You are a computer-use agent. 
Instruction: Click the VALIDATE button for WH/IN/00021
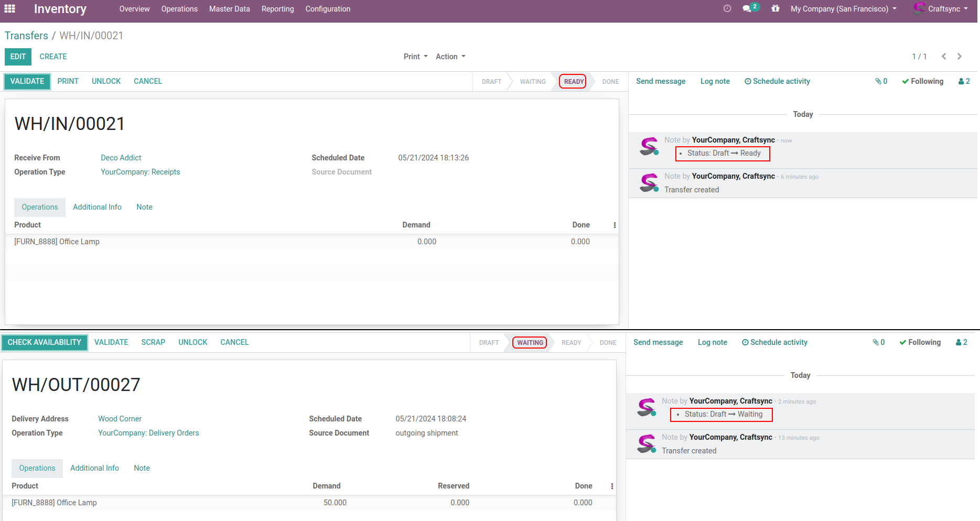click(27, 81)
